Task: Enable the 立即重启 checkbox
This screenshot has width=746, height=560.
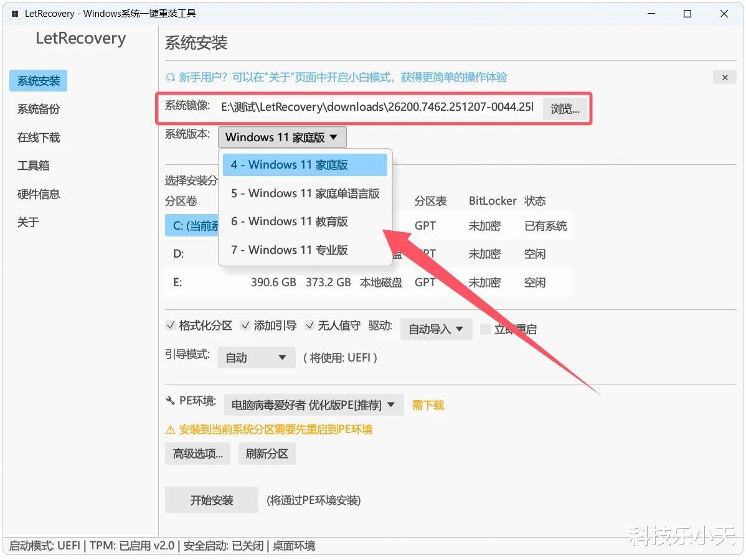Action: point(485,329)
